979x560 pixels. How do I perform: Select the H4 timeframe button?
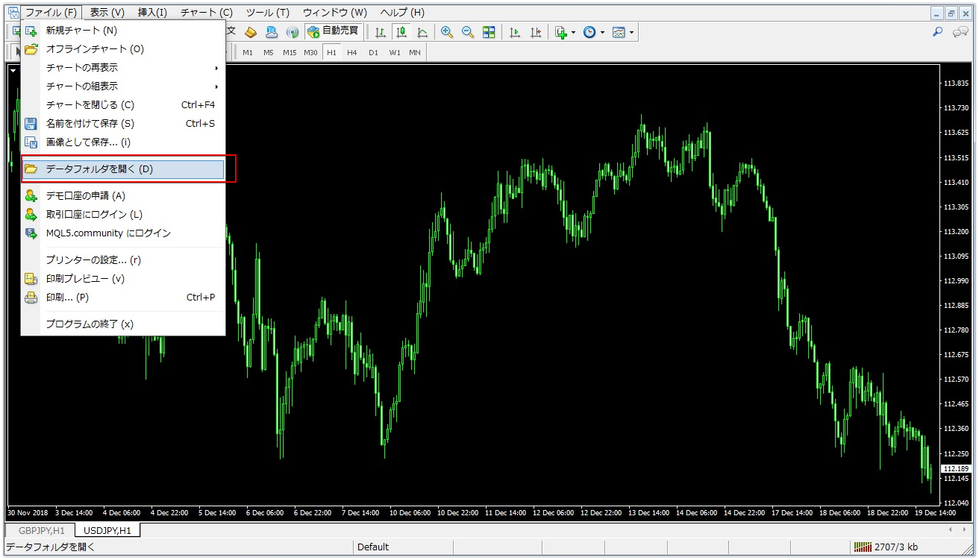(x=352, y=53)
